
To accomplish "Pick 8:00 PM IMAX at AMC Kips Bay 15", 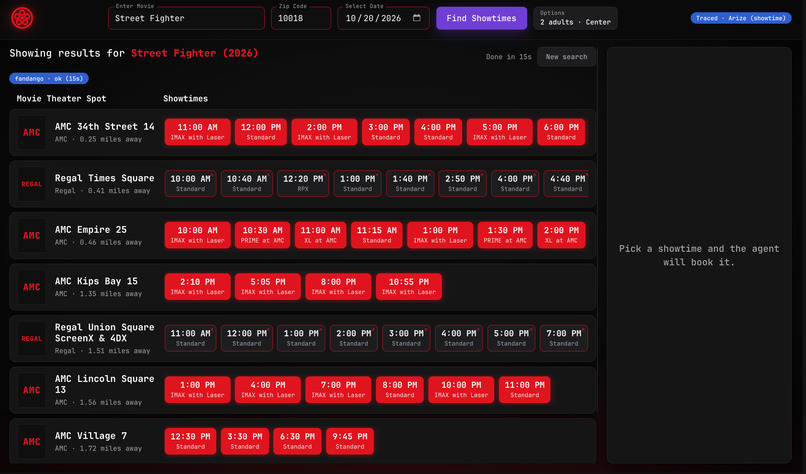I will pos(338,286).
